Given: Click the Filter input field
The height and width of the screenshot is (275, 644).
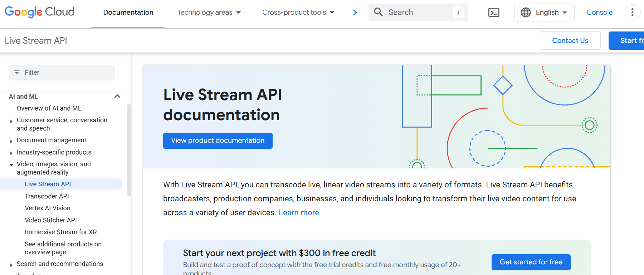Looking at the screenshot, I should tap(62, 73).
